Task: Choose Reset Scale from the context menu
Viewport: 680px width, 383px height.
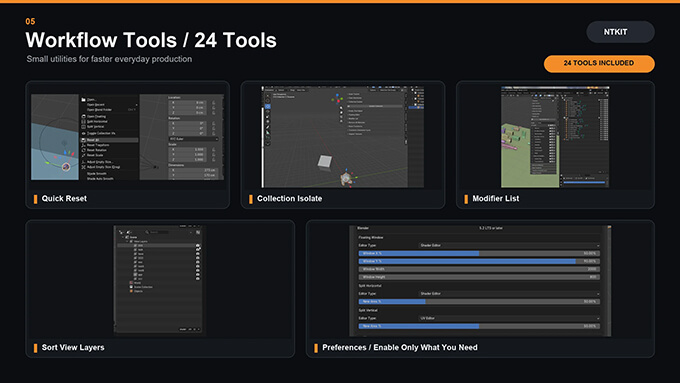Action: (95, 155)
